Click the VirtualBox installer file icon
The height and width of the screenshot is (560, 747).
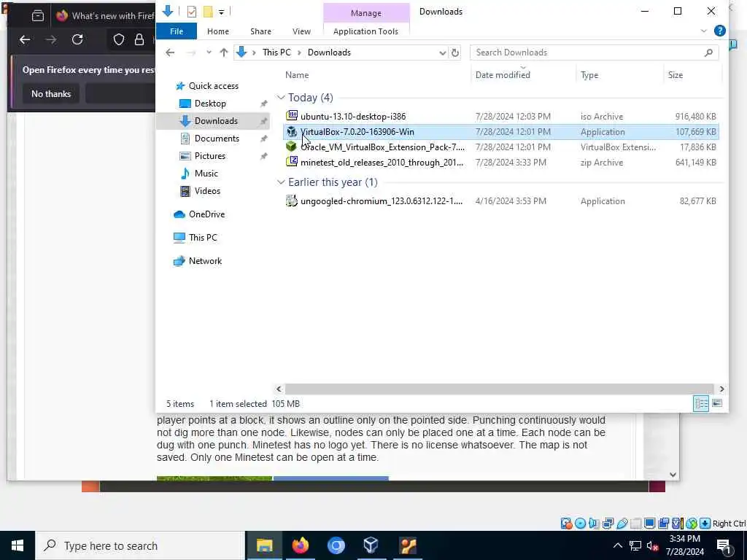click(292, 131)
